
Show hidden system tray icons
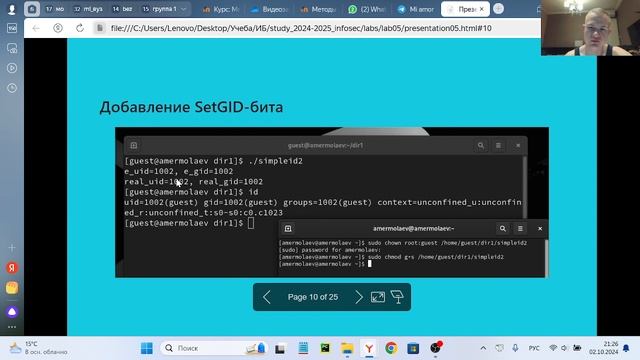[x=483, y=348]
